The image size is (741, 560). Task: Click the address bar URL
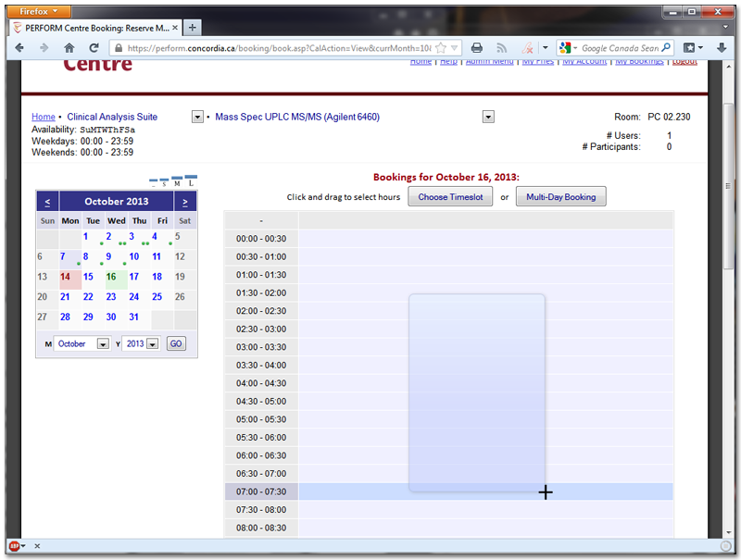click(x=279, y=48)
